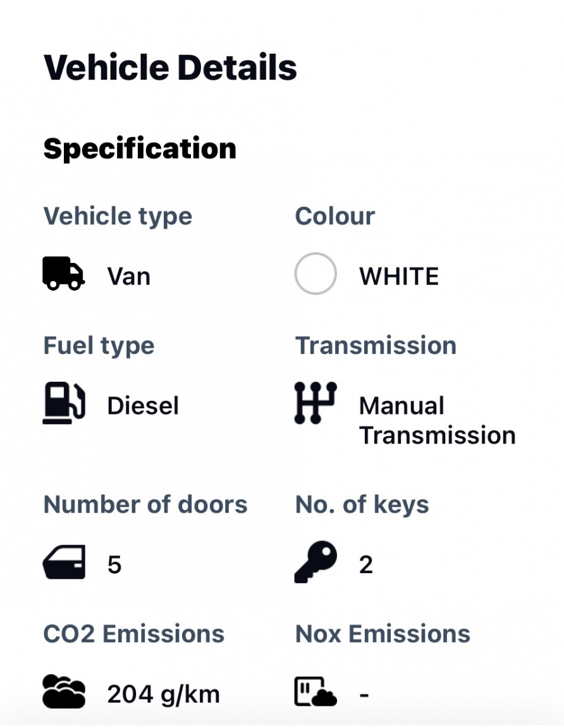Click the van truck icon

[63, 274]
